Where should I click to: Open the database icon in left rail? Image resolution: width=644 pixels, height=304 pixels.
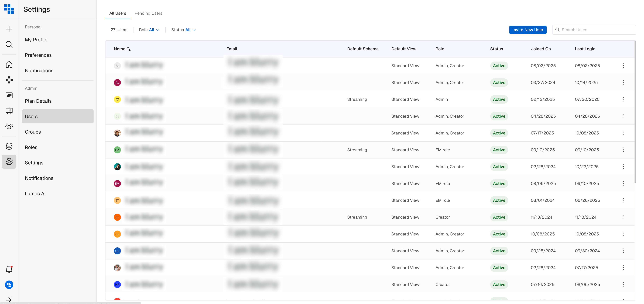click(9, 146)
